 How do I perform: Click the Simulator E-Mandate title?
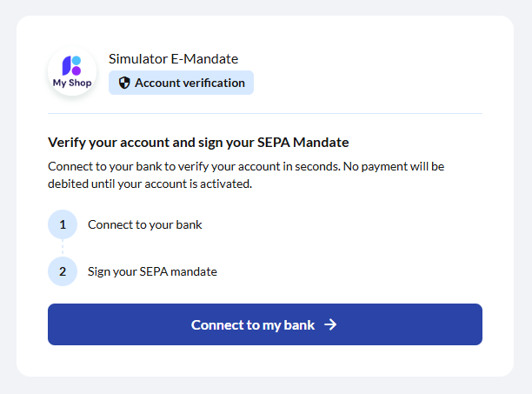click(x=173, y=59)
